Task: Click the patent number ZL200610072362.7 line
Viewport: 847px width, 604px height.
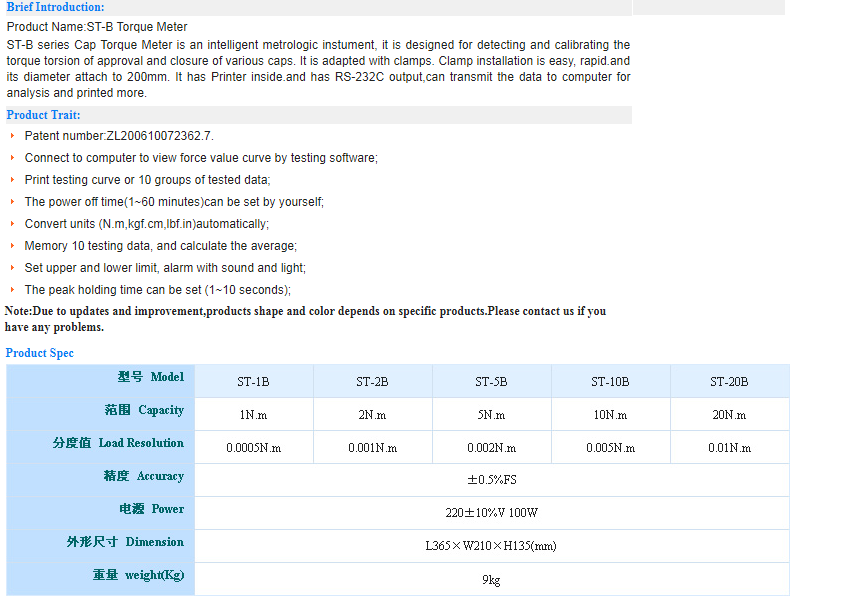Action: (119, 136)
